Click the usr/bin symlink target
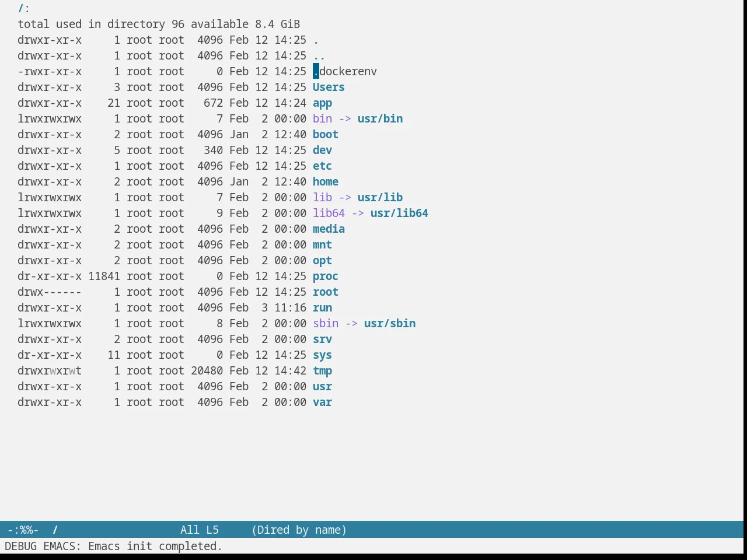The height and width of the screenshot is (560, 747). (x=380, y=118)
